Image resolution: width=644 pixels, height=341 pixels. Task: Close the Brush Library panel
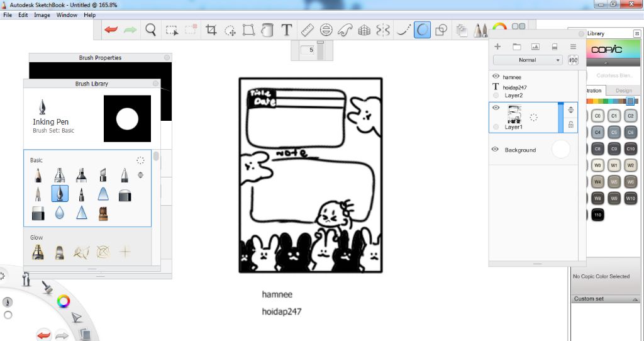[x=156, y=84]
